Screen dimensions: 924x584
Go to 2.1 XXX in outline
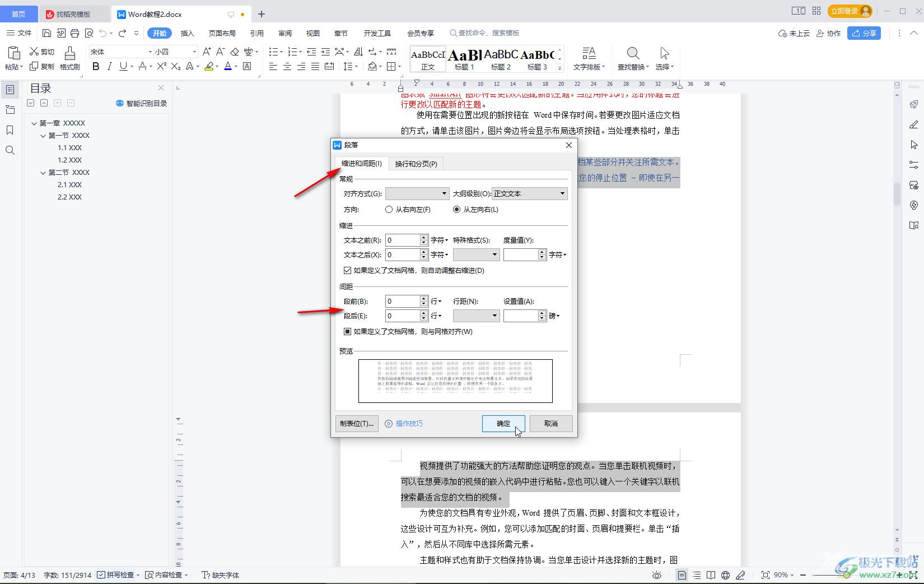(70, 185)
